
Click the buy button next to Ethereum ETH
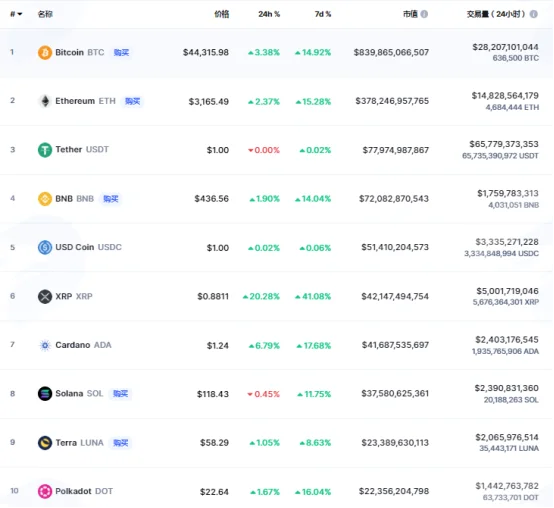pos(132,101)
